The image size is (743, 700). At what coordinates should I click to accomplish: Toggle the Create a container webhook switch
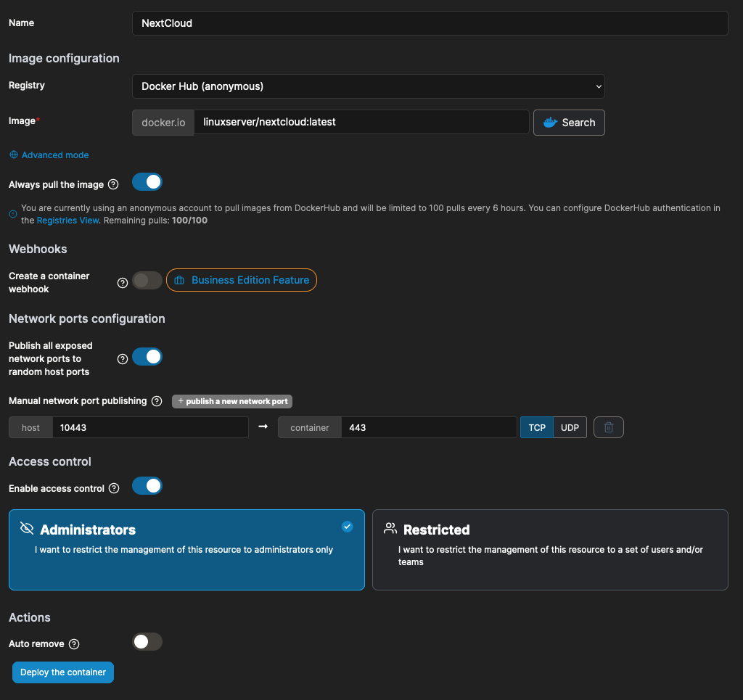click(147, 281)
